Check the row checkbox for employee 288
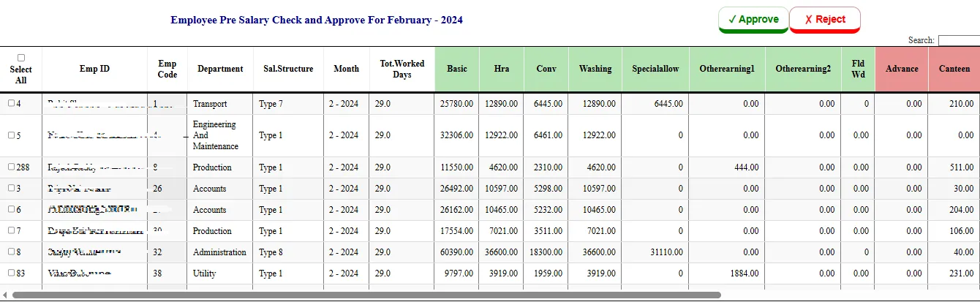Viewport: 980px width, 302px height. tap(11, 167)
